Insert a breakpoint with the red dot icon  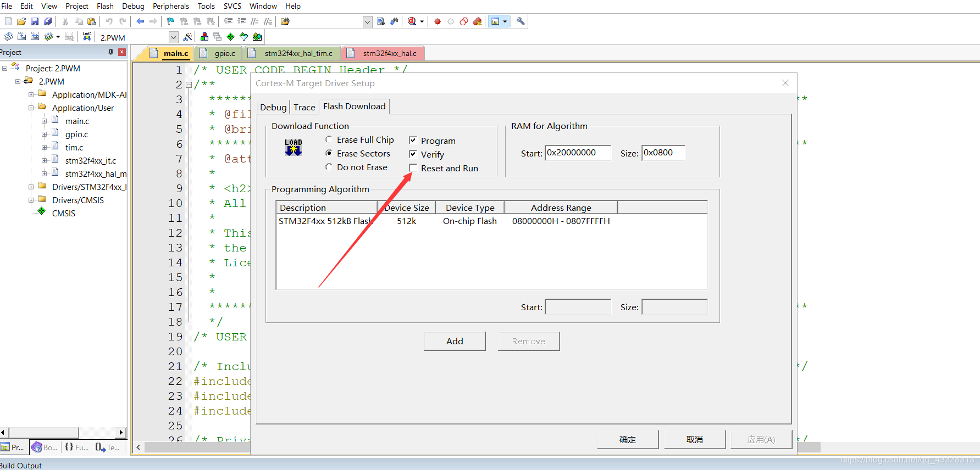click(x=438, y=21)
